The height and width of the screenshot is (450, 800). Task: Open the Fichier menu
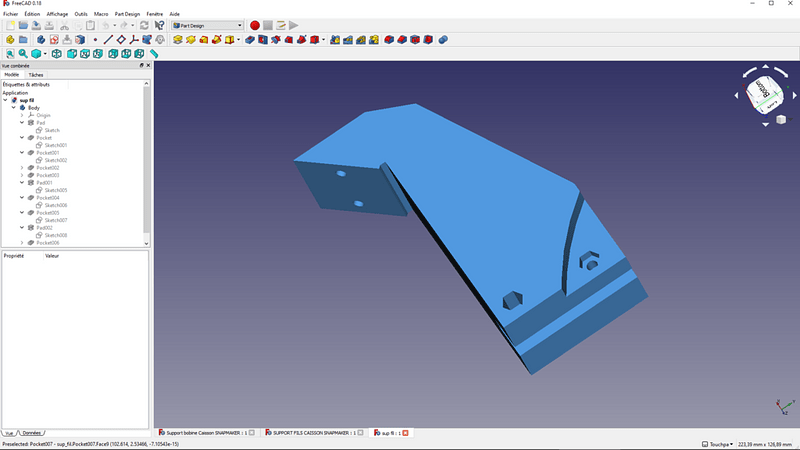pyautogui.click(x=10, y=14)
